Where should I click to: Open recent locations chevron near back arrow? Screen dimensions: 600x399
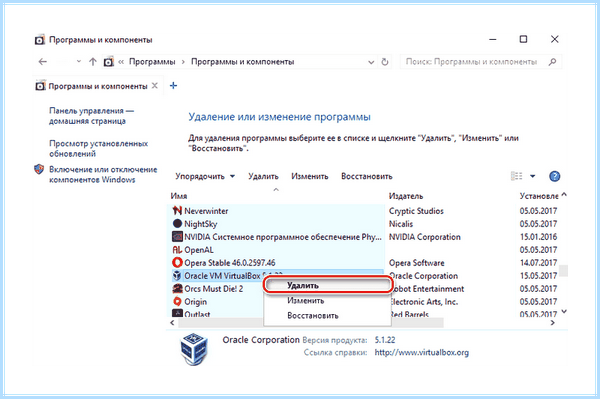[79, 62]
